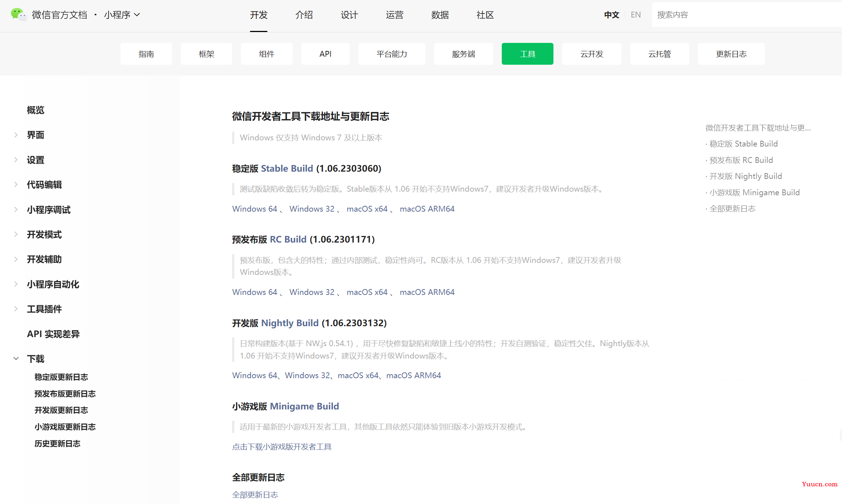842x504 pixels.
Task: Download Stable Build Windows 64
Action: click(255, 209)
